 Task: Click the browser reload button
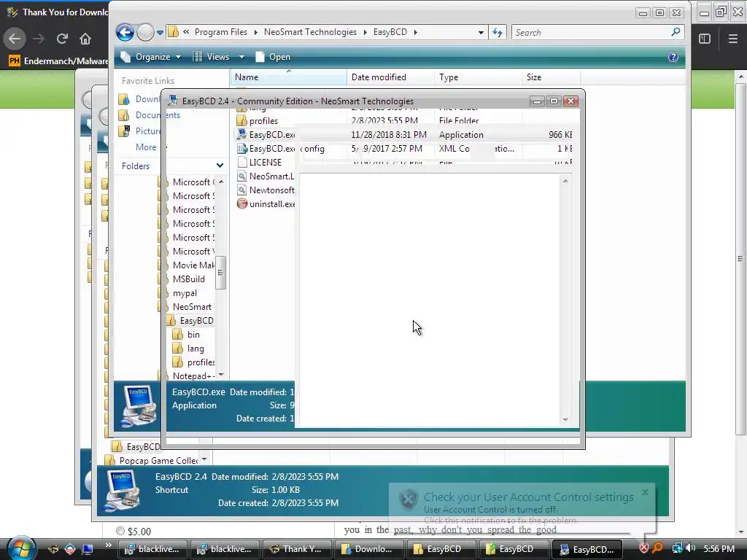tap(62, 39)
